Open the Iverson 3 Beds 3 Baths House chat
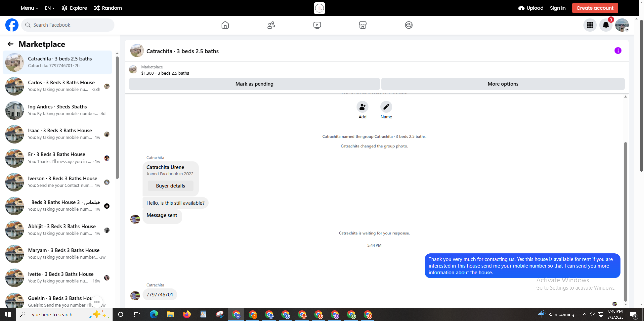 (57, 182)
